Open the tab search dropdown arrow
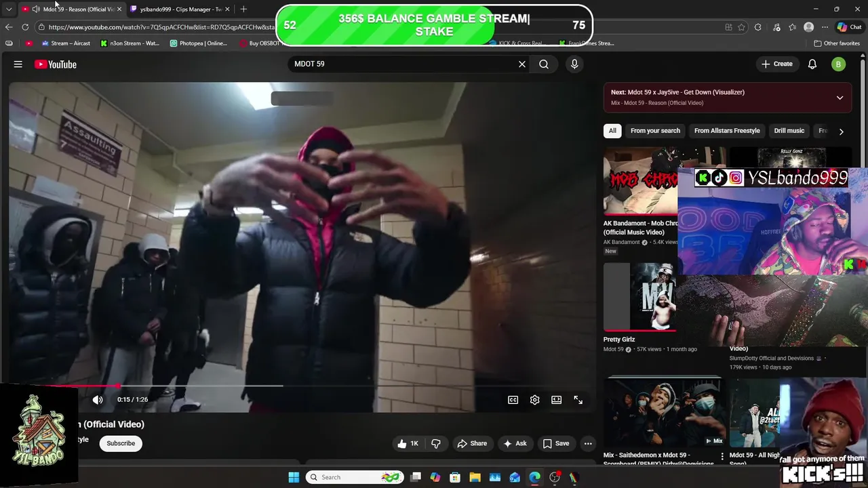Screen dimensions: 868x488 point(9,9)
